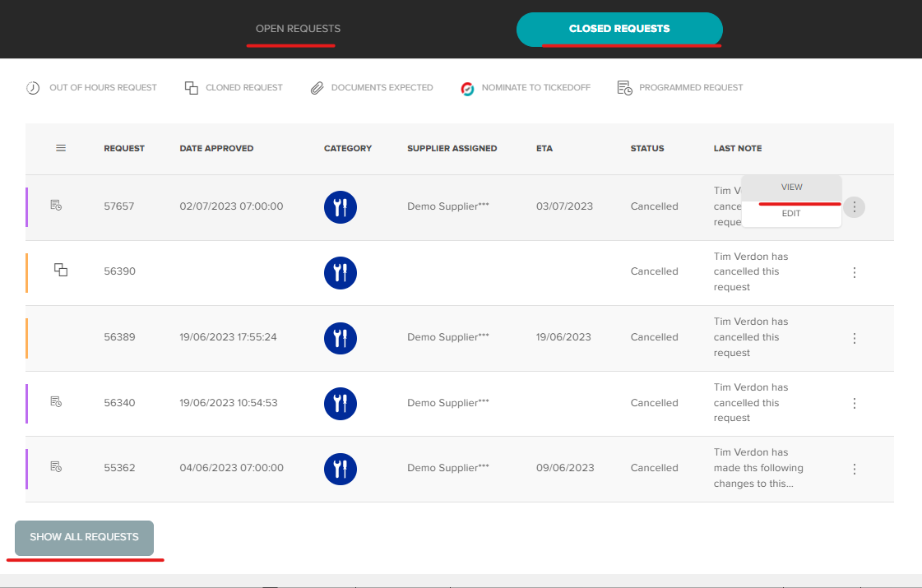Open the three-dot menu for request 56389
The image size is (922, 588).
point(855,338)
